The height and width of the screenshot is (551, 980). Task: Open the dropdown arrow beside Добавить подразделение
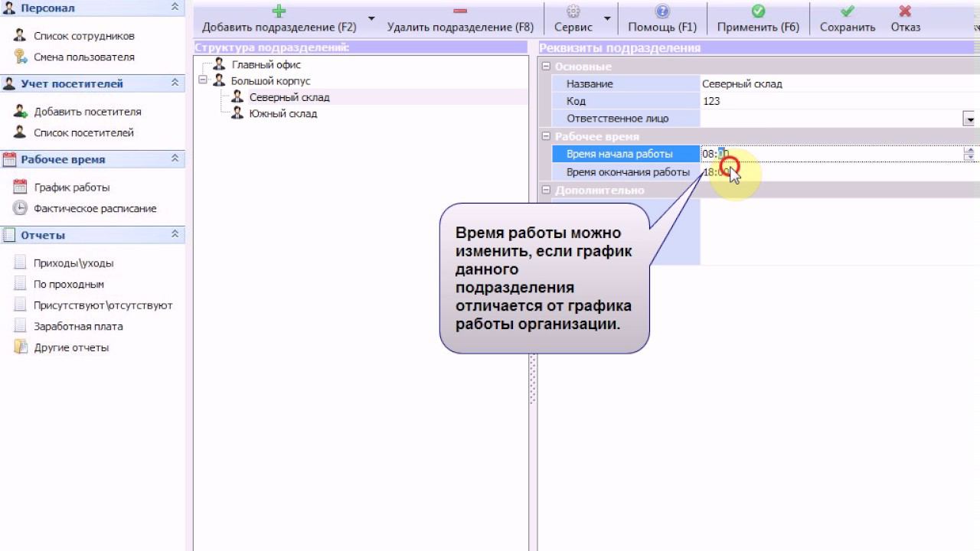point(371,18)
